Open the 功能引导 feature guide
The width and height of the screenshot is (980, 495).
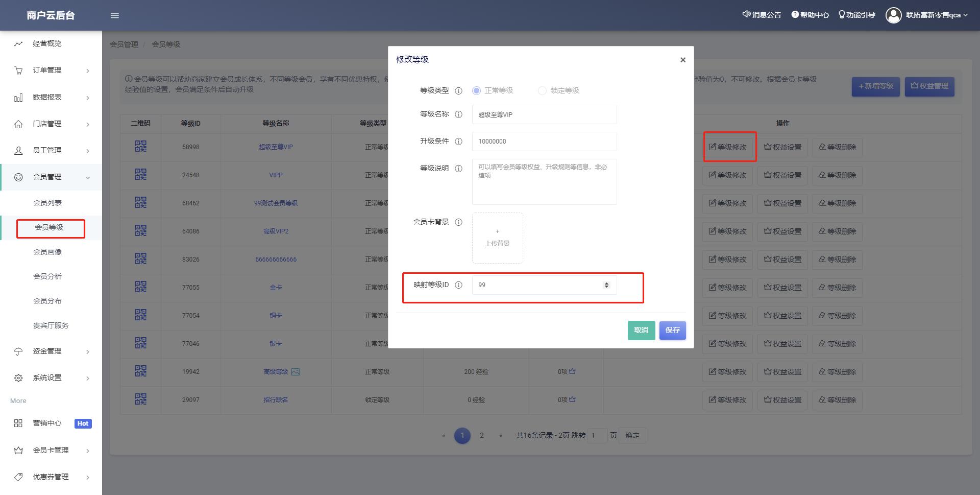[x=856, y=15]
